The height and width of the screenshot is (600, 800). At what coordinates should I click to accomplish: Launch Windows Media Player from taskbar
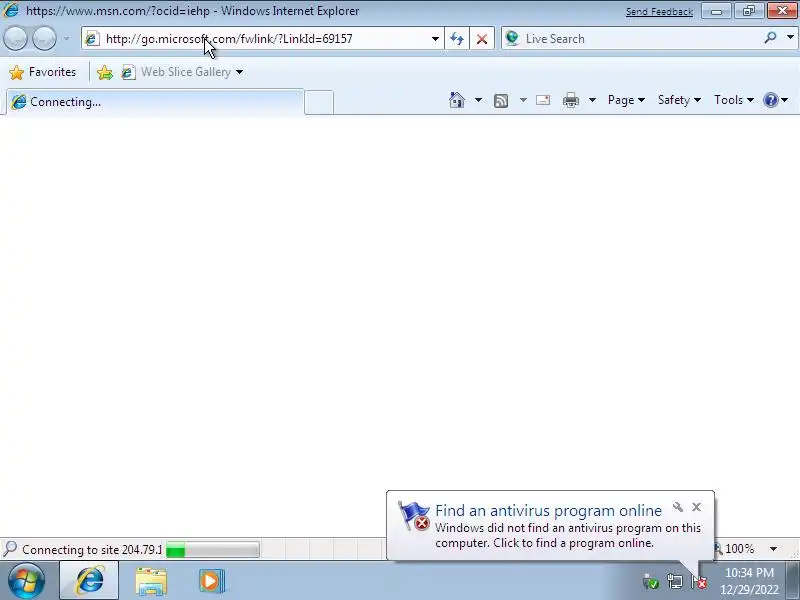(x=211, y=581)
